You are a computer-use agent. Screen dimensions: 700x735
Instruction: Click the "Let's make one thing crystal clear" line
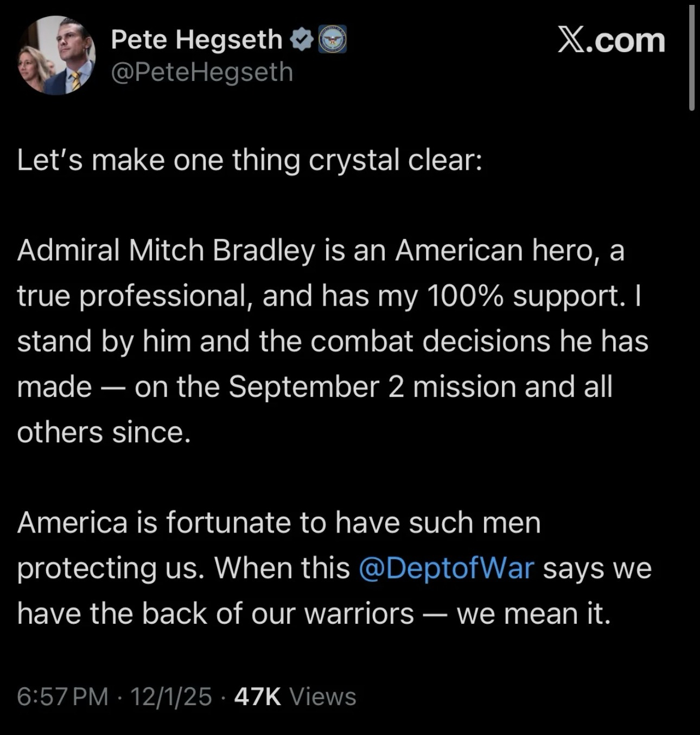point(250,161)
